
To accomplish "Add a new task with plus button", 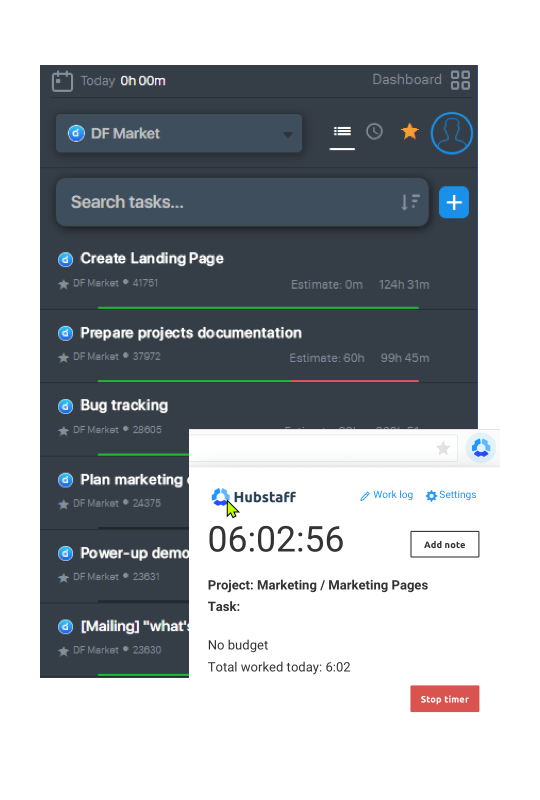I will (454, 202).
